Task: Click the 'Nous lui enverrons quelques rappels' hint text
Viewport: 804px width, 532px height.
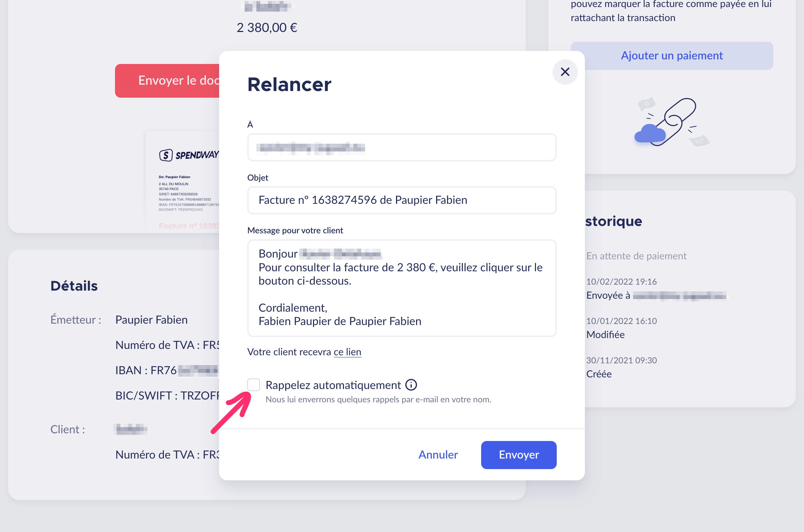Action: pyautogui.click(x=378, y=400)
